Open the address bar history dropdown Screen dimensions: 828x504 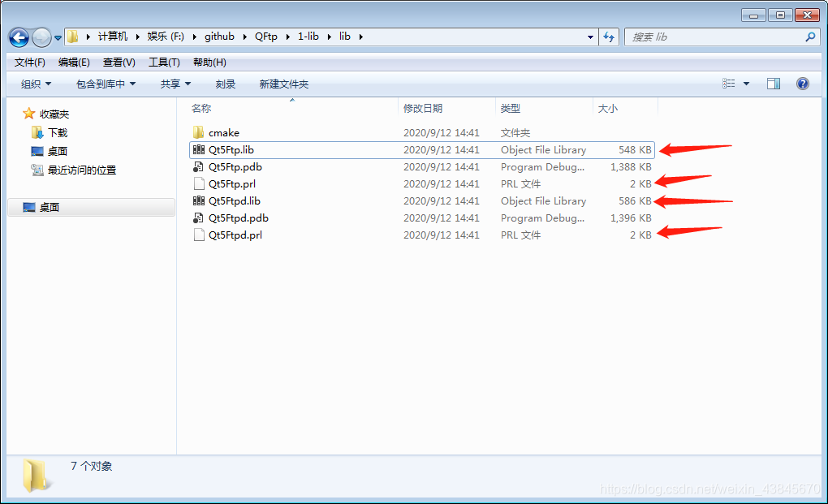tap(590, 37)
